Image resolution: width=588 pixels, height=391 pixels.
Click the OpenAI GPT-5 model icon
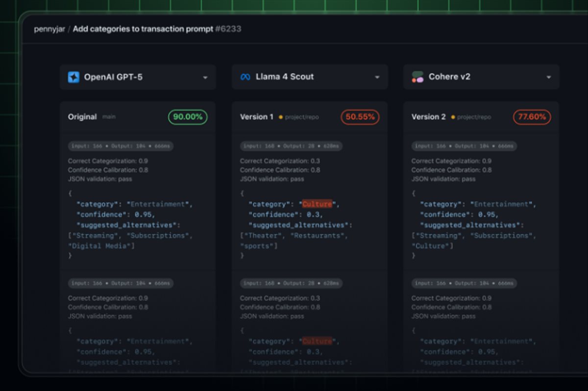pyautogui.click(x=73, y=77)
